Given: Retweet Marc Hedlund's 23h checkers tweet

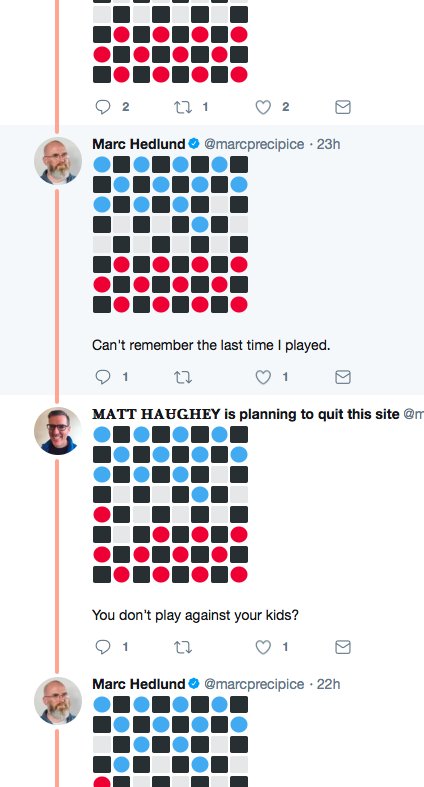Looking at the screenshot, I should click(x=183, y=377).
